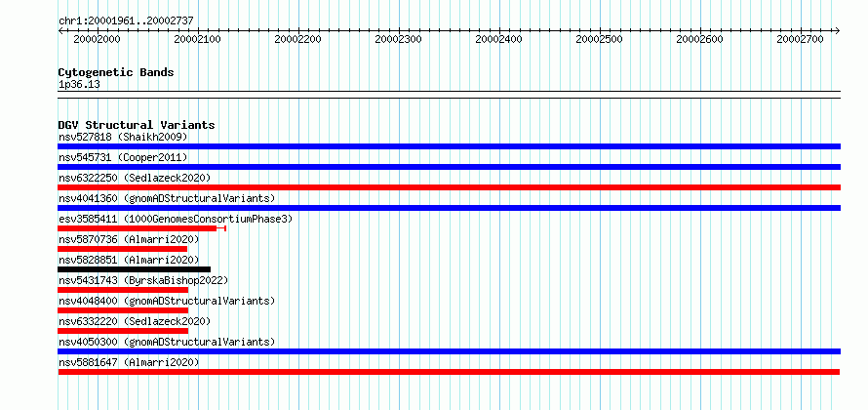The height and width of the screenshot is (410, 868).
Task: Select the 1p36.13 band label
Action: click(79, 85)
